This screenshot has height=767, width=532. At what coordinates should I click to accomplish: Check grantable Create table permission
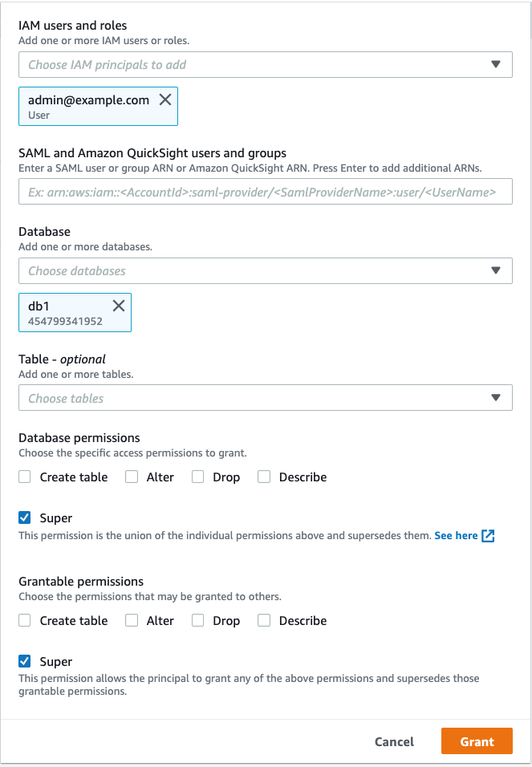[x=25, y=621]
